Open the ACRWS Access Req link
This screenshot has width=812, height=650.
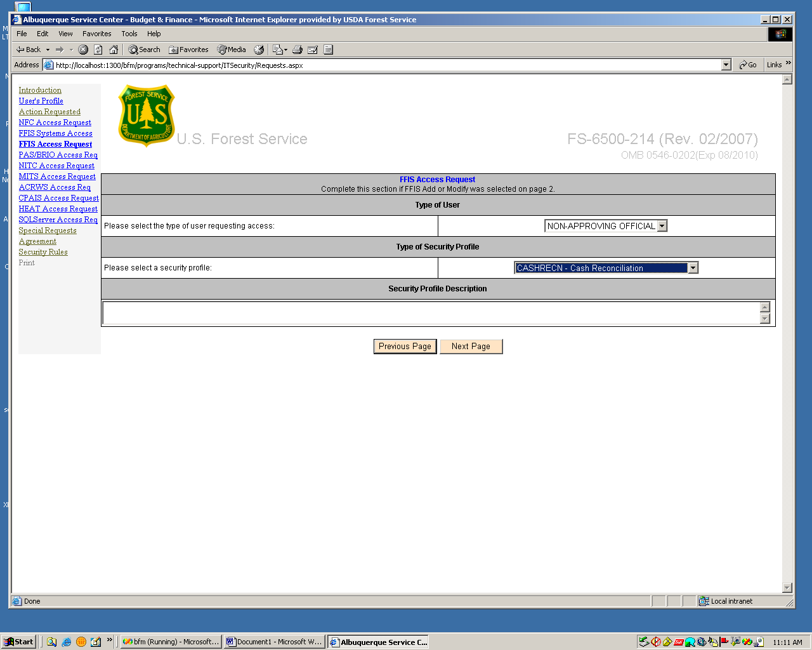point(55,187)
